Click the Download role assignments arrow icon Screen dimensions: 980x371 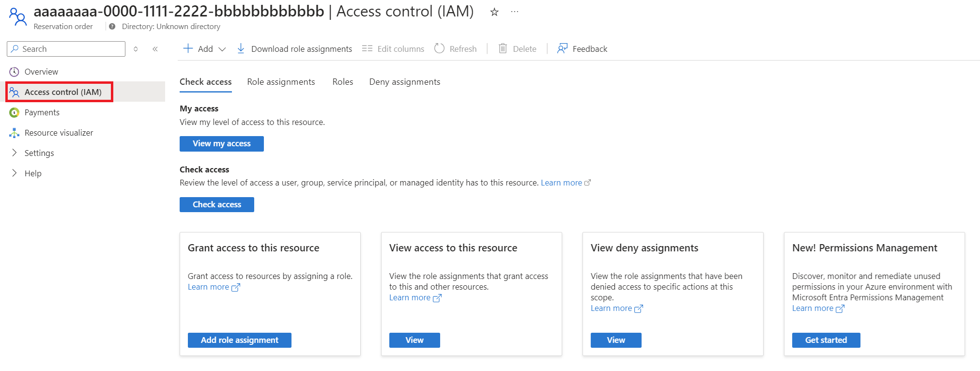click(x=241, y=49)
